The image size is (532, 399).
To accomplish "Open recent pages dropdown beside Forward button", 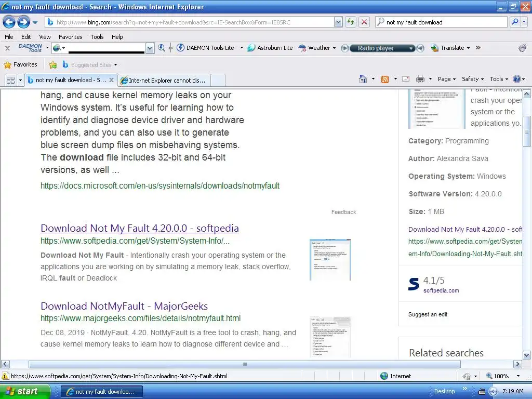I will (x=35, y=22).
